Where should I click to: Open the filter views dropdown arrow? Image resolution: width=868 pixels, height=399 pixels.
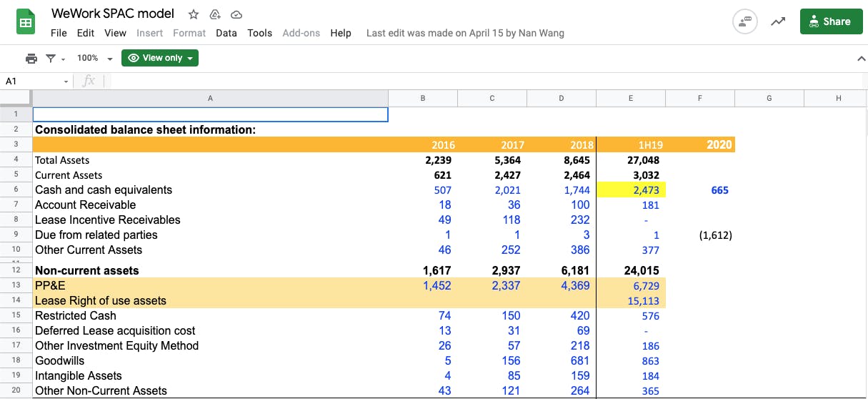(63, 59)
